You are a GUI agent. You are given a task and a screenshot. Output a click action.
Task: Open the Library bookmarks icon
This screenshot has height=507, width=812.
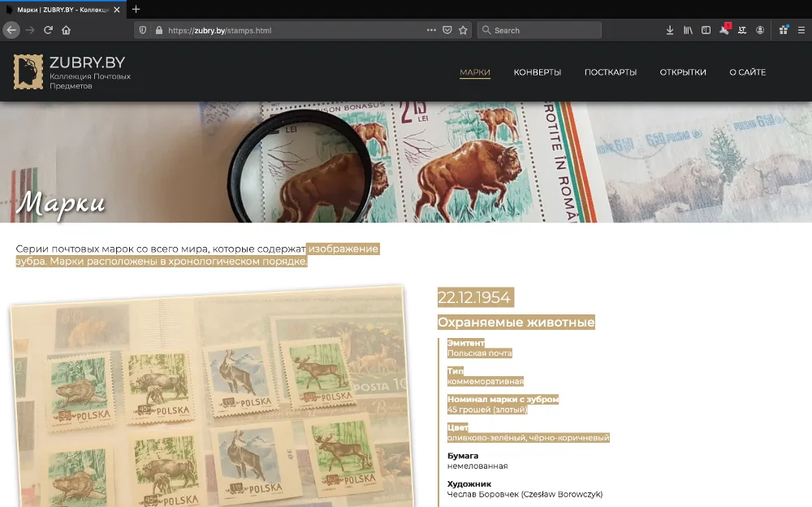pos(688,30)
